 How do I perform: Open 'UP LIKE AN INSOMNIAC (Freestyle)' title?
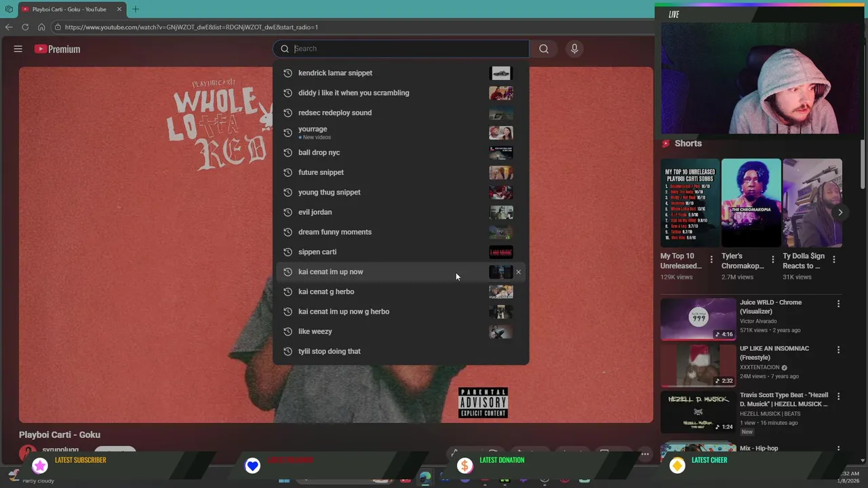click(x=774, y=353)
